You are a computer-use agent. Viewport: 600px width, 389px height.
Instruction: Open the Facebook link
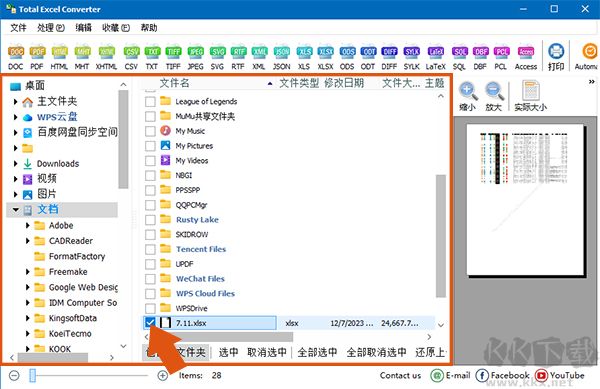tap(503, 376)
